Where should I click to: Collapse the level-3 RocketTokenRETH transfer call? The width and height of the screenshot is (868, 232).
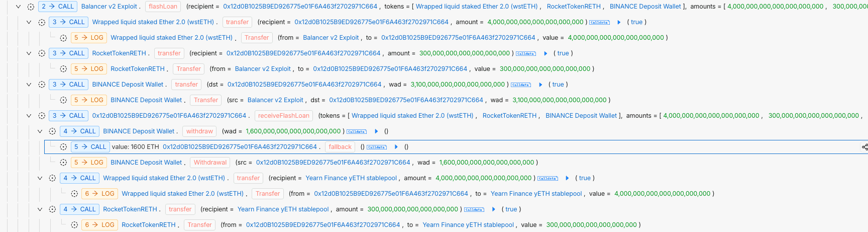pyautogui.click(x=29, y=53)
